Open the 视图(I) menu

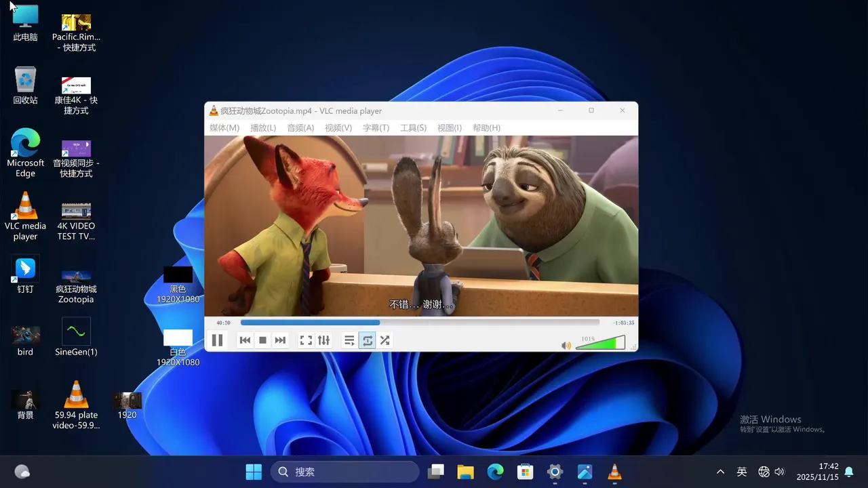[449, 127]
